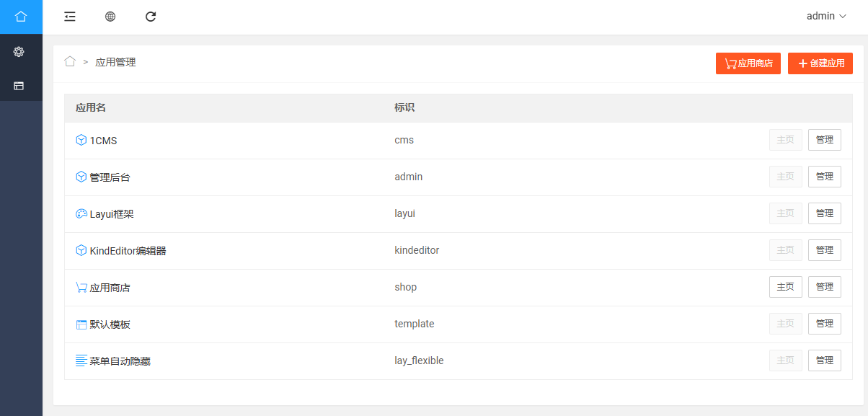Select the window layout icon in sidebar
This screenshot has height=416, width=868.
pos(19,86)
